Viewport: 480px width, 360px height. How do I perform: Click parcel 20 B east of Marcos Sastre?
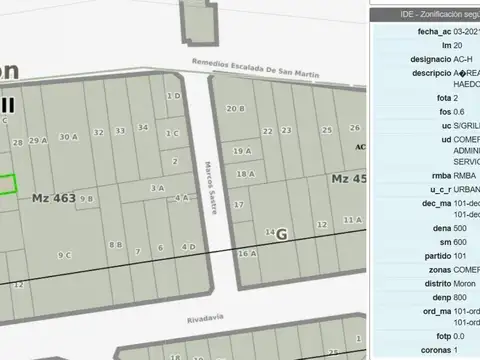(235, 109)
